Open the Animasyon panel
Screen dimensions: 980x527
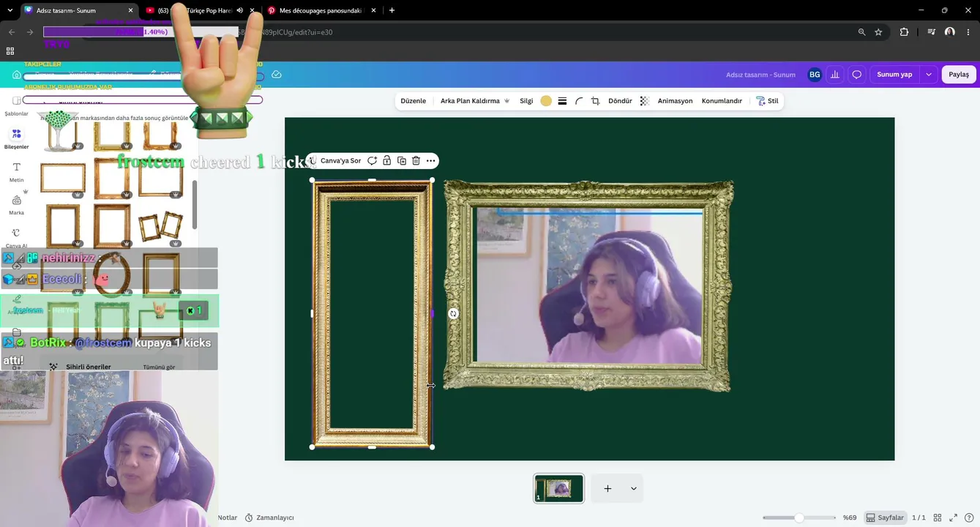coord(675,101)
